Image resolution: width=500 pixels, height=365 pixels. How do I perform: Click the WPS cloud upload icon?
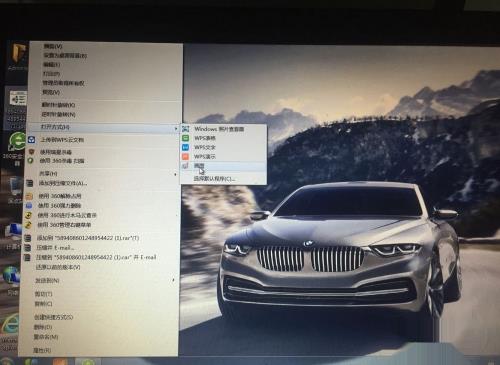click(32, 140)
